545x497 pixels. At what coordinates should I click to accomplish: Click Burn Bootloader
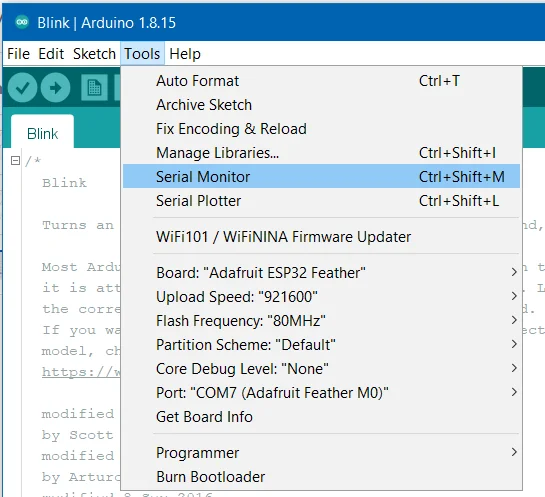322,477
